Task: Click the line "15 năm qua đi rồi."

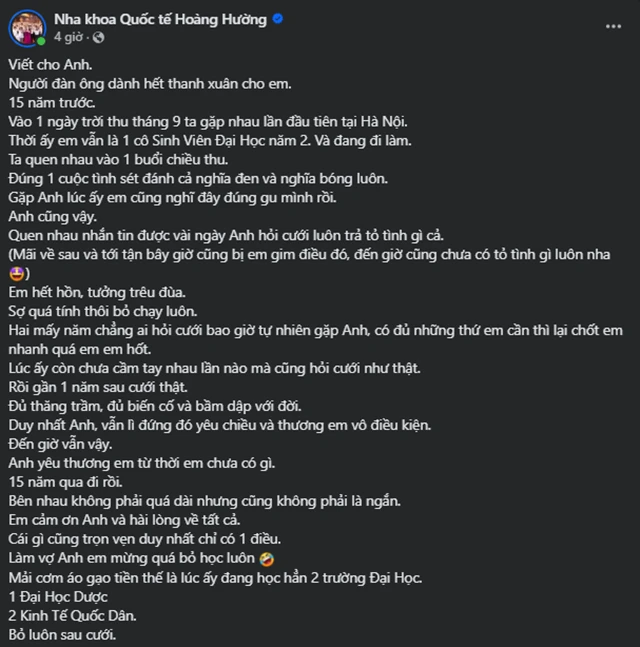Action: (64, 480)
